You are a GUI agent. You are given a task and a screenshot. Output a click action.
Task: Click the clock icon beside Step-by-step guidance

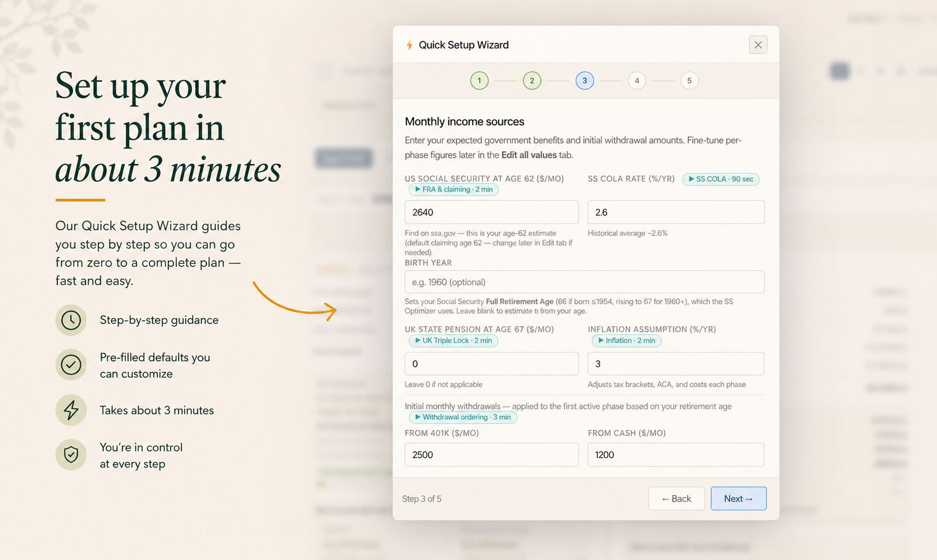(x=71, y=320)
